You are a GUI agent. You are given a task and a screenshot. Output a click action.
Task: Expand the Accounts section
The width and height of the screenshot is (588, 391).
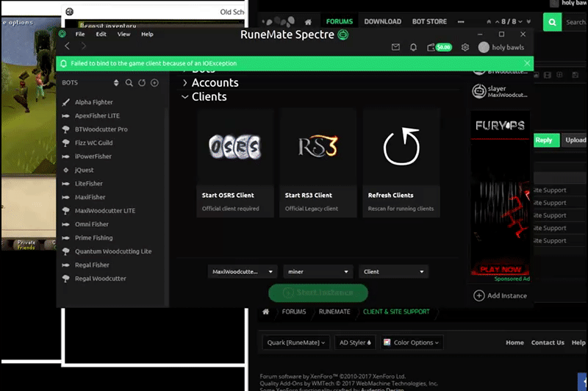210,83
